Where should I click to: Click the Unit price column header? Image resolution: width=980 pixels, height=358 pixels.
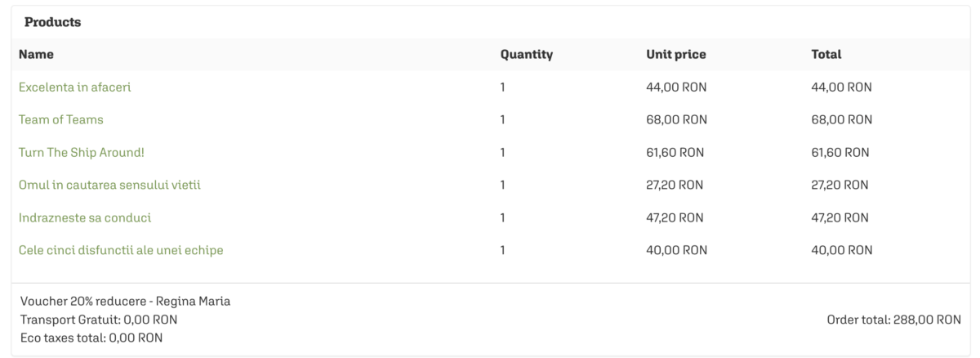(676, 55)
